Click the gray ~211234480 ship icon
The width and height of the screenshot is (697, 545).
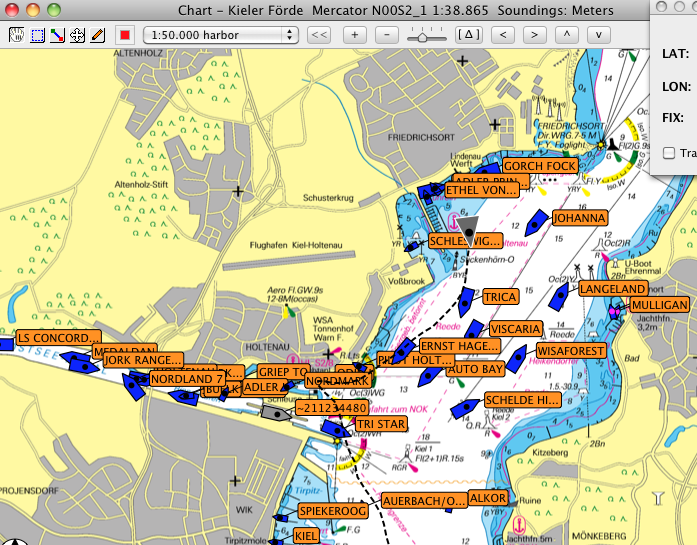(277, 413)
